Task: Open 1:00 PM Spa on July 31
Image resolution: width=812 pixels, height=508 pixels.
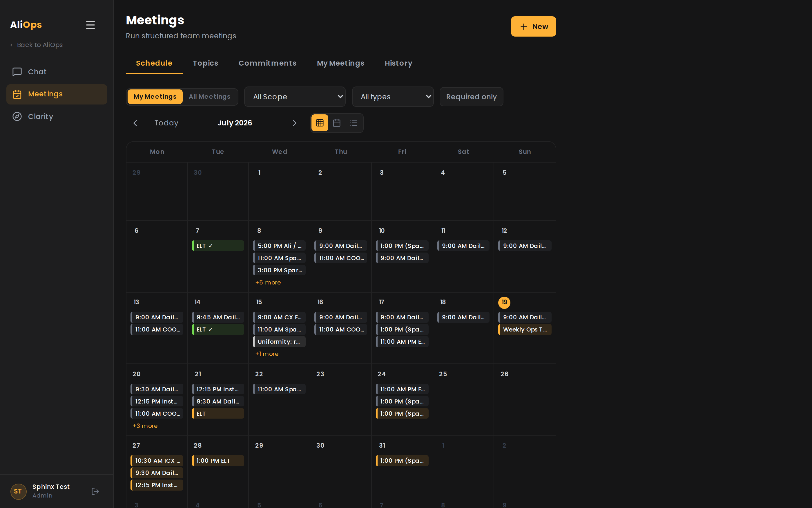Action: pos(402,461)
